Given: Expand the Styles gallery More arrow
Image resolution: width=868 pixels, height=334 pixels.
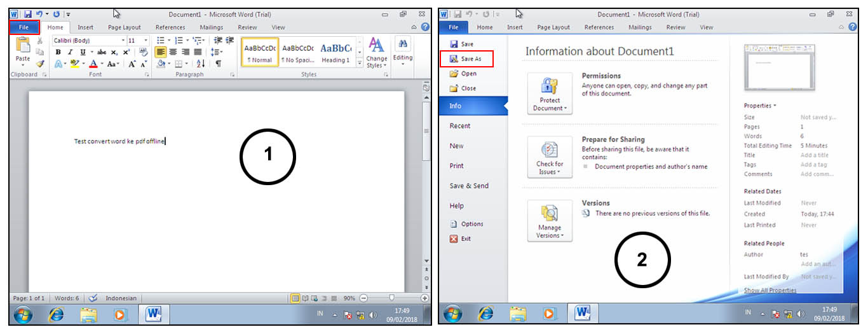Looking at the screenshot, I should tap(360, 64).
